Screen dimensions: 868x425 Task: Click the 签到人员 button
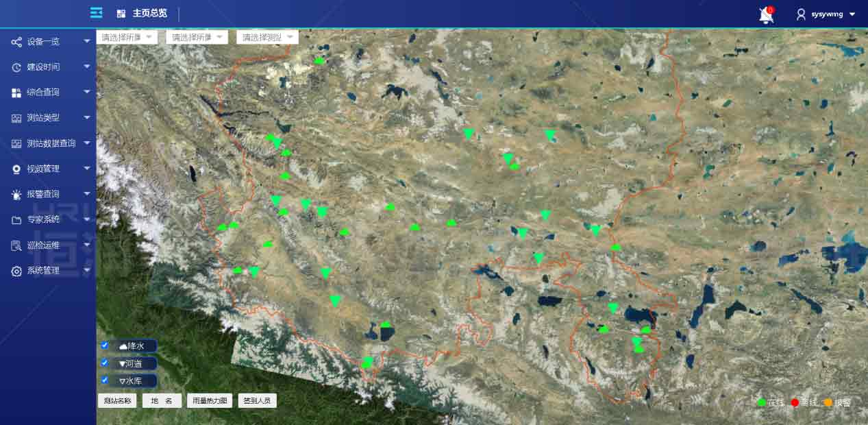257,401
